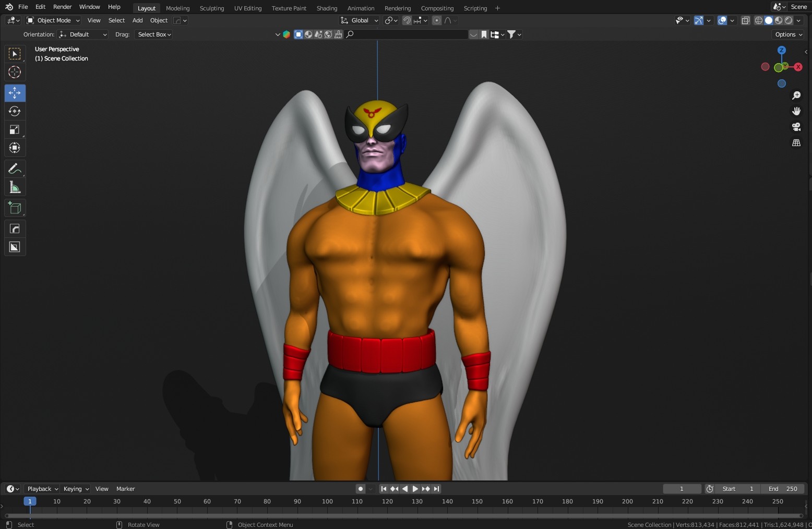Click the search field in header
This screenshot has width=812, height=529.
(407, 34)
